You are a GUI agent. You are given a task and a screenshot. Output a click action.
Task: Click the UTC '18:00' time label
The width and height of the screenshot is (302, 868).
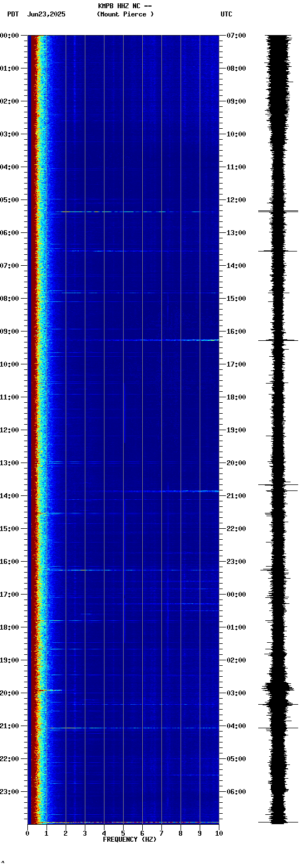(x=236, y=397)
